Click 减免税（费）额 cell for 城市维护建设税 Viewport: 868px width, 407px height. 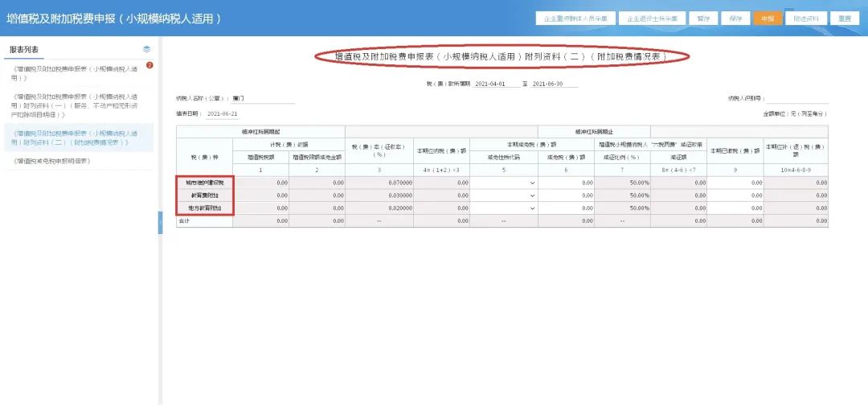[x=566, y=183]
